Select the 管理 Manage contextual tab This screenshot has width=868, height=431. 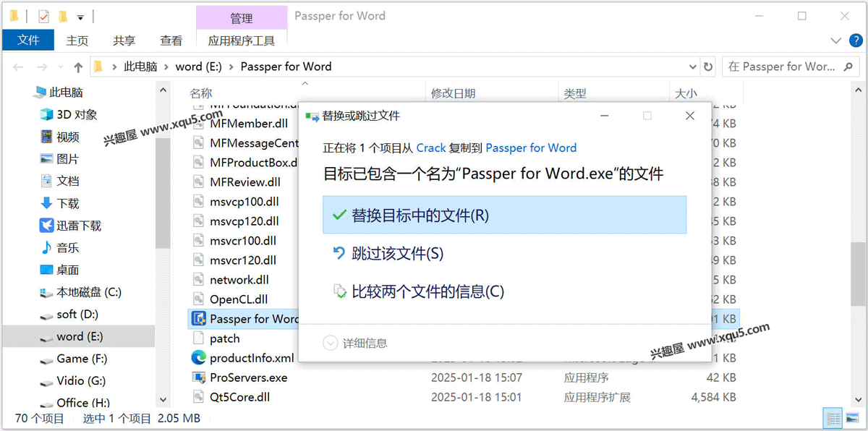point(242,17)
